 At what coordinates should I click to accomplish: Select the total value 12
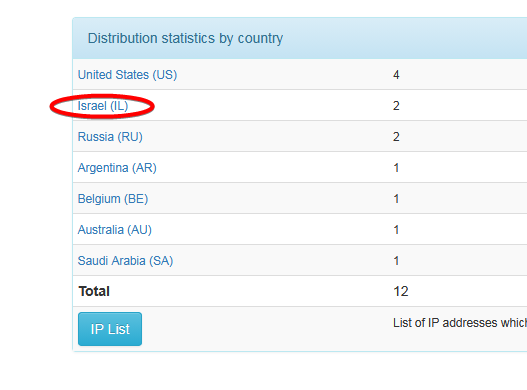point(401,291)
